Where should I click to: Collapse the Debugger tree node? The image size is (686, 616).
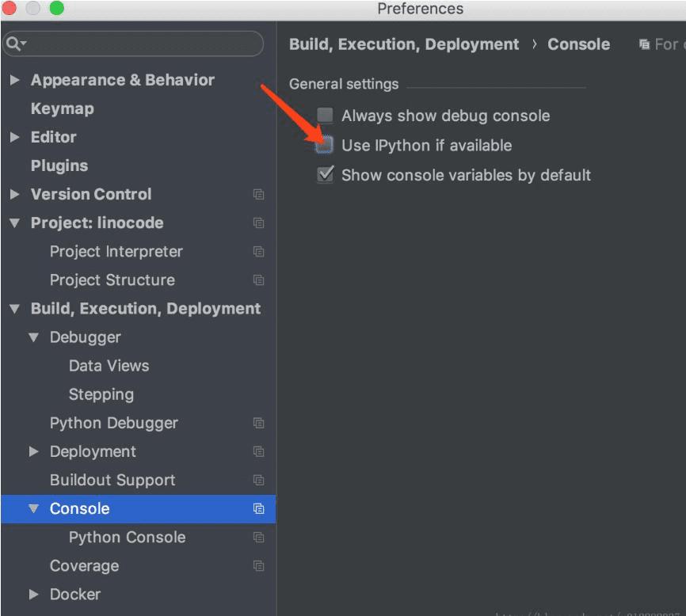[34, 337]
